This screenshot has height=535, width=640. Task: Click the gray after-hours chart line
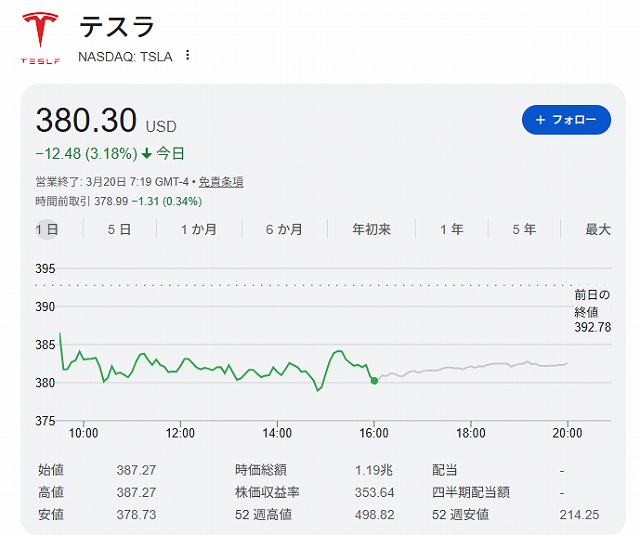(x=470, y=368)
